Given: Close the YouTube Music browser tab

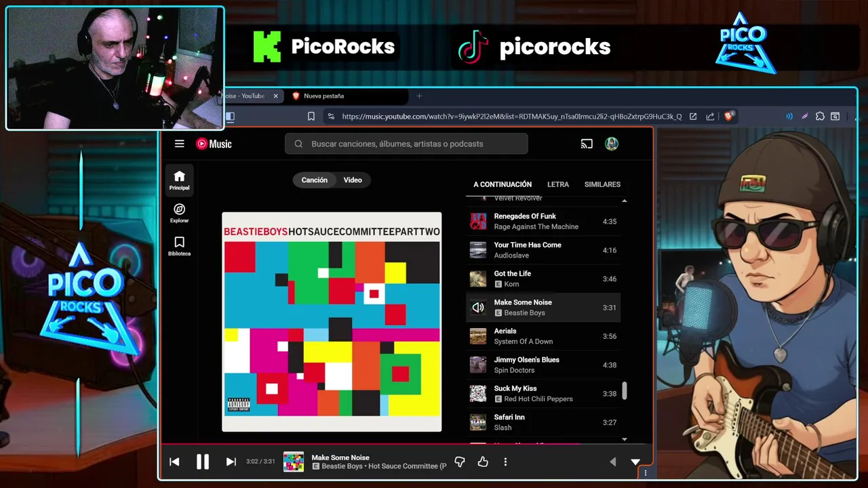Looking at the screenshot, I should tap(275, 96).
